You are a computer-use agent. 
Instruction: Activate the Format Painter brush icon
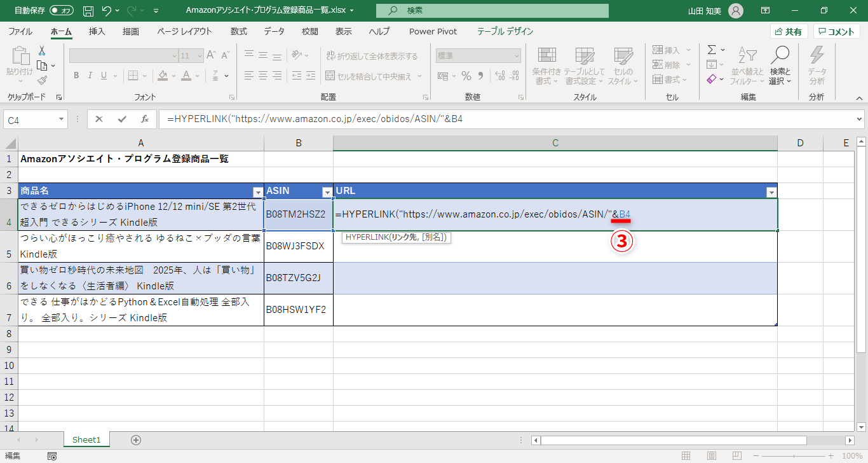[42, 80]
